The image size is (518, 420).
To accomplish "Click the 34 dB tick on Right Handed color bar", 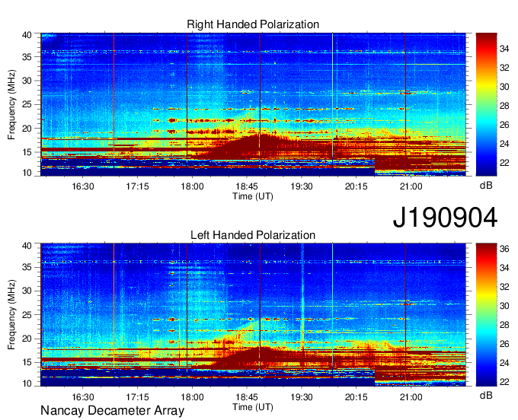I will coord(504,49).
